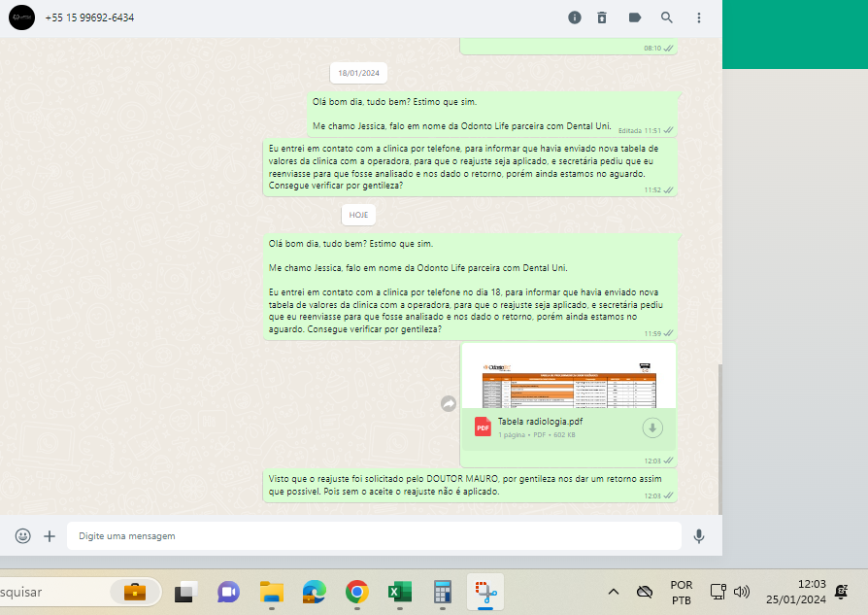Click the taskbar search box
Viewport: 868px width, 615px height.
(x=81, y=592)
